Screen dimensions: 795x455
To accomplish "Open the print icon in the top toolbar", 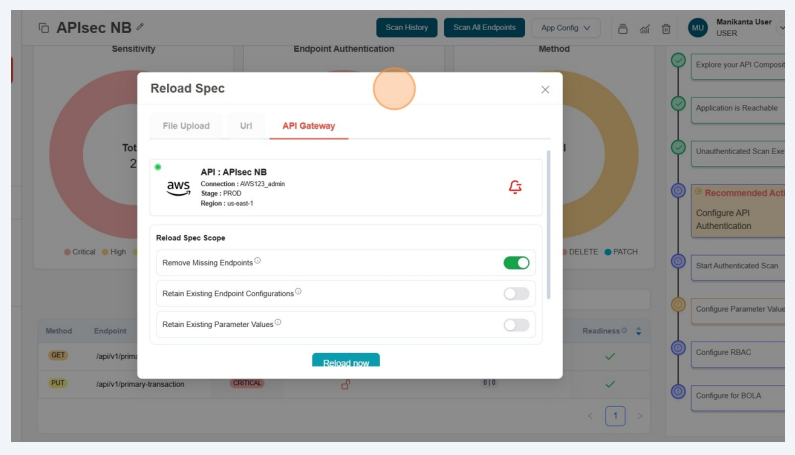I will pyautogui.click(x=623, y=29).
